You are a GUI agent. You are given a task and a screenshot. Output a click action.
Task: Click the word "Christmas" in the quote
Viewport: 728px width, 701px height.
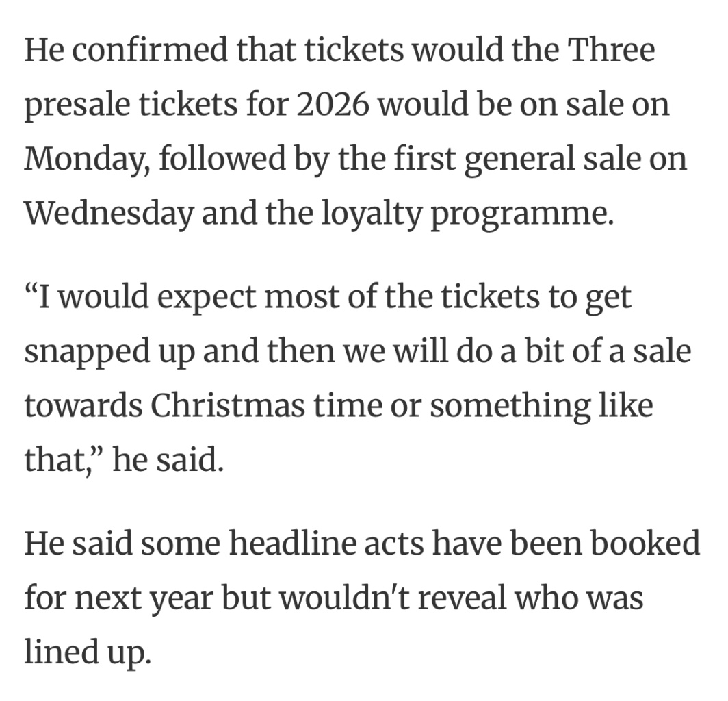tap(229, 405)
